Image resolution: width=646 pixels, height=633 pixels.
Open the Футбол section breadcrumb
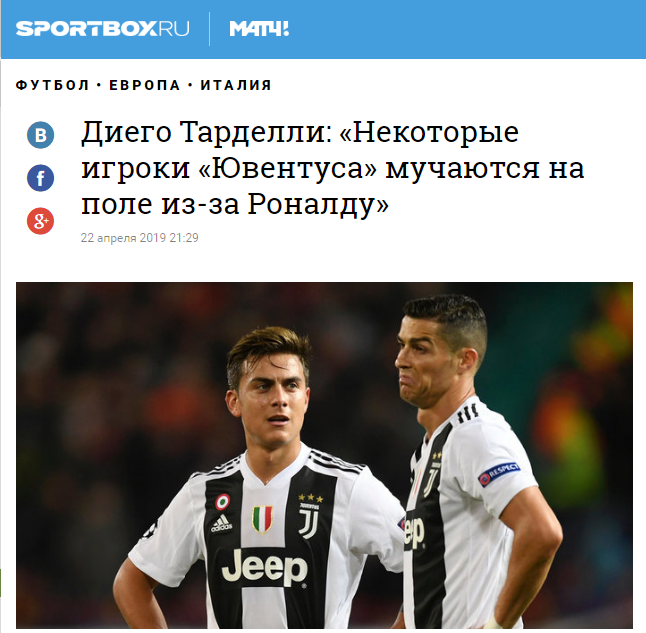(x=52, y=85)
